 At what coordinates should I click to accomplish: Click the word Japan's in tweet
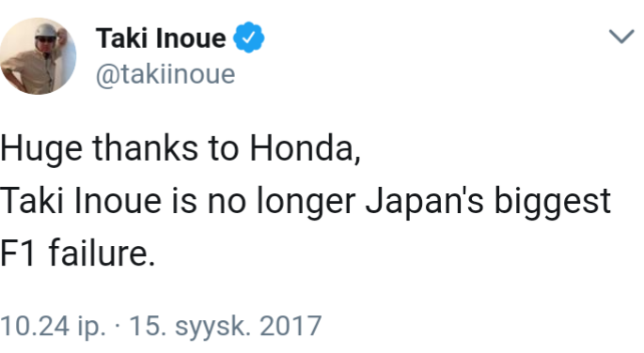425,202
